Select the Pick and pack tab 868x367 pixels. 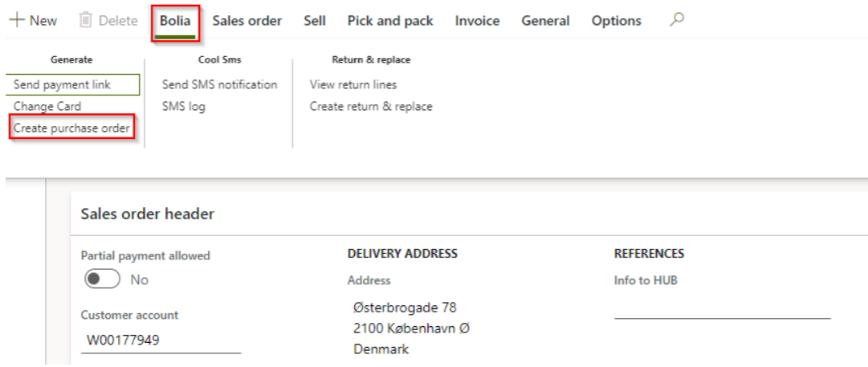tap(390, 21)
